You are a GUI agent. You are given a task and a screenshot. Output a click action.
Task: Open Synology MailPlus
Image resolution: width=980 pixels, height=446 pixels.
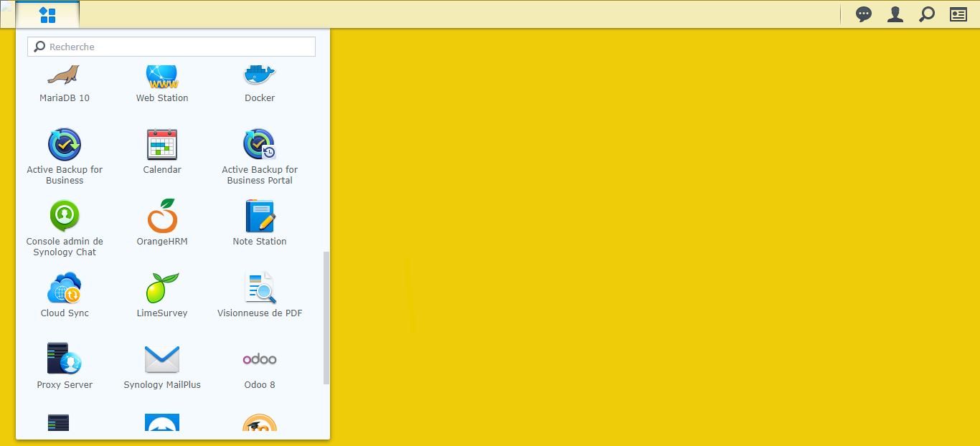(162, 367)
